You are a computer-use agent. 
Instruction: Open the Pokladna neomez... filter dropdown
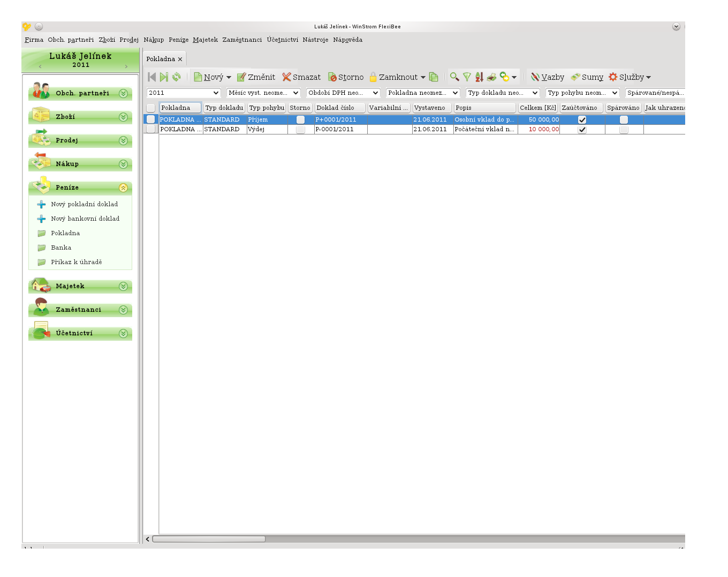point(423,93)
